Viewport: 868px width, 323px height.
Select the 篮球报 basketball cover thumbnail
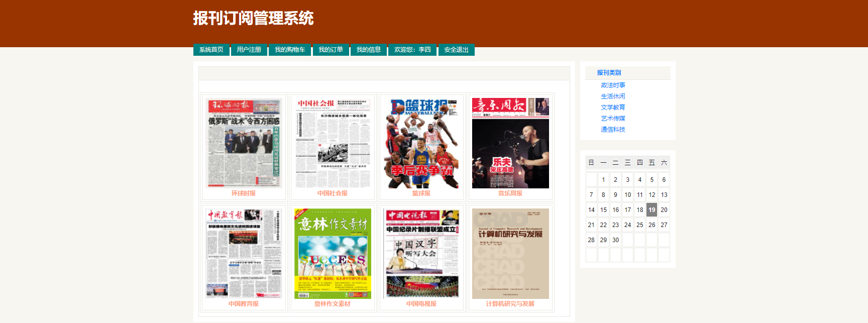pyautogui.click(x=421, y=143)
